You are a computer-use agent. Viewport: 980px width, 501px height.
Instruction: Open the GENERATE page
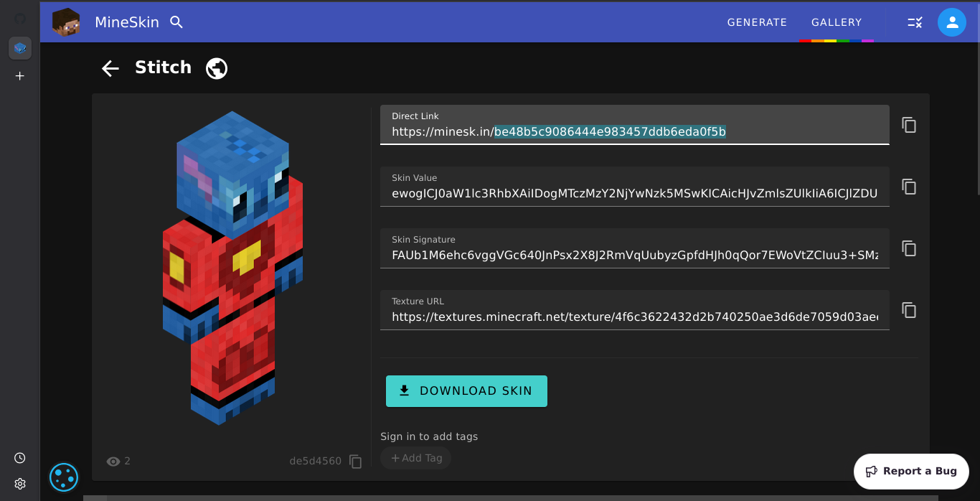click(x=757, y=22)
